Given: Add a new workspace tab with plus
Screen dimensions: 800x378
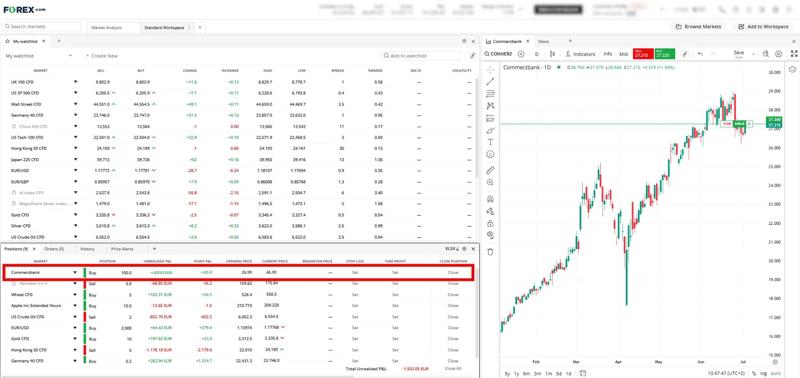Looking at the screenshot, I should coord(199,28).
